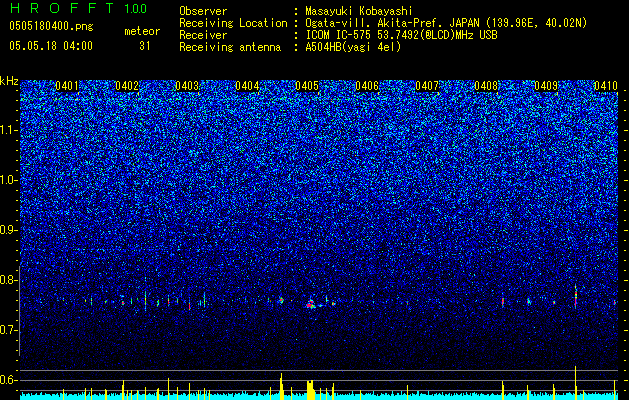Click frequency axis label 0.6
The width and height of the screenshot is (629, 400).
pos(9,380)
